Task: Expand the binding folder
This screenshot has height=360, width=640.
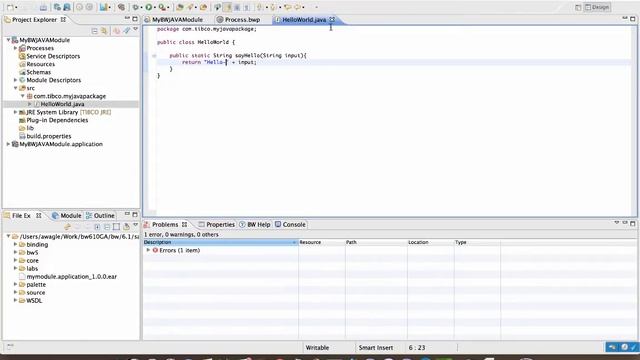Action: point(16,244)
